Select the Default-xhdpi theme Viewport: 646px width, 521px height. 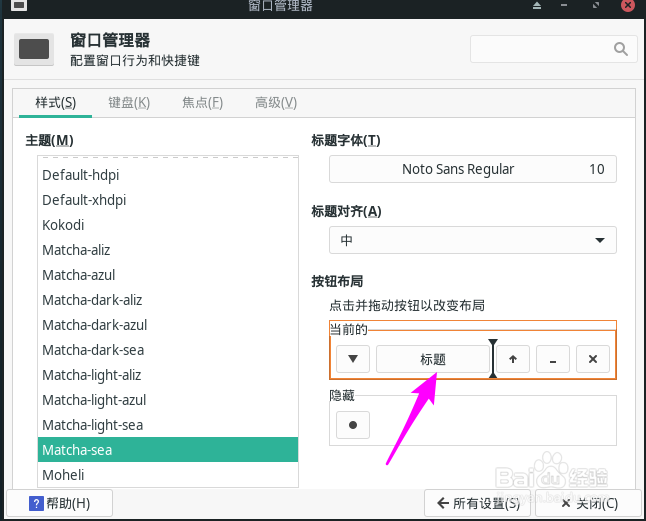pos(168,200)
